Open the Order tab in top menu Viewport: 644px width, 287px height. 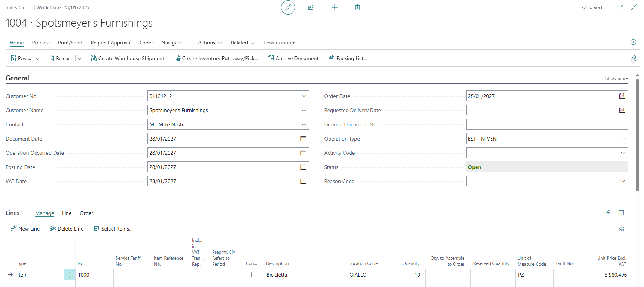(x=146, y=43)
